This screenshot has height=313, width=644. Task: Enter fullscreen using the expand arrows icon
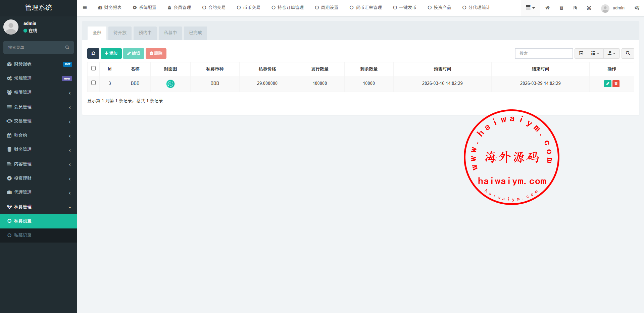point(589,8)
